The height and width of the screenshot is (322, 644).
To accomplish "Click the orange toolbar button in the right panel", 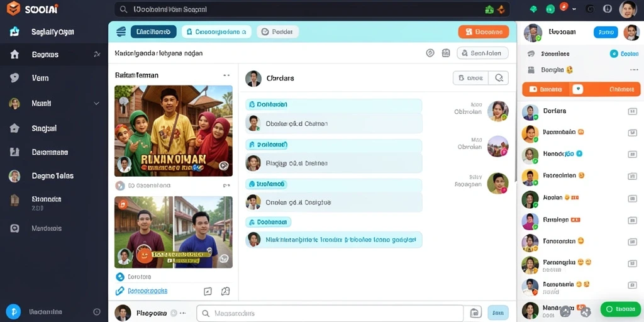I will click(580, 89).
